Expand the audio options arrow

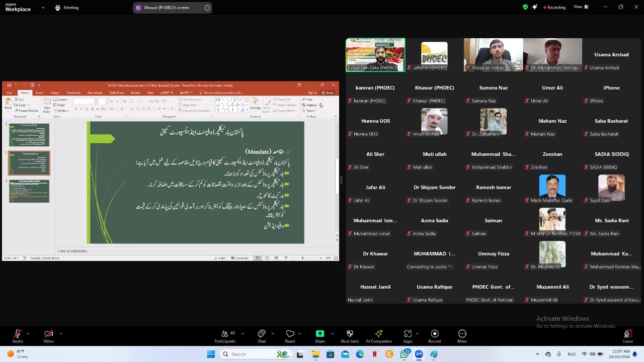28,333
